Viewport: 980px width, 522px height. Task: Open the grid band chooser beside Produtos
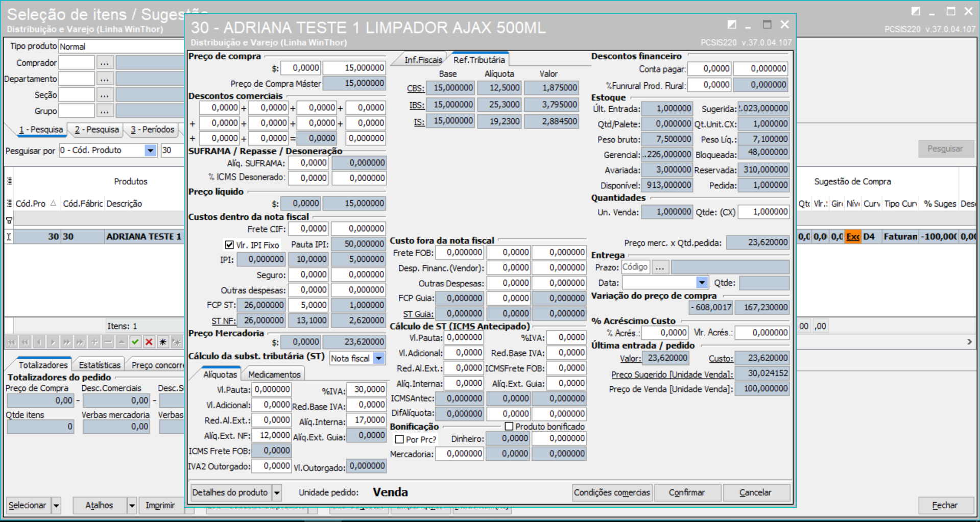click(x=9, y=181)
